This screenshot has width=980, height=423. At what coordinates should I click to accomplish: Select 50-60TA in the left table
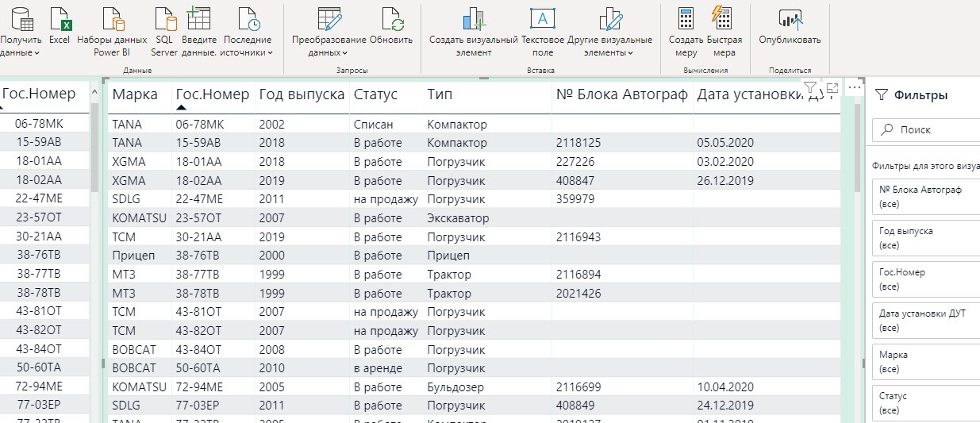click(40, 369)
